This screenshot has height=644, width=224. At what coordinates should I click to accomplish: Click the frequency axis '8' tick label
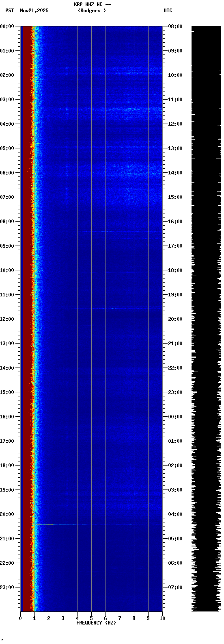click(134, 618)
